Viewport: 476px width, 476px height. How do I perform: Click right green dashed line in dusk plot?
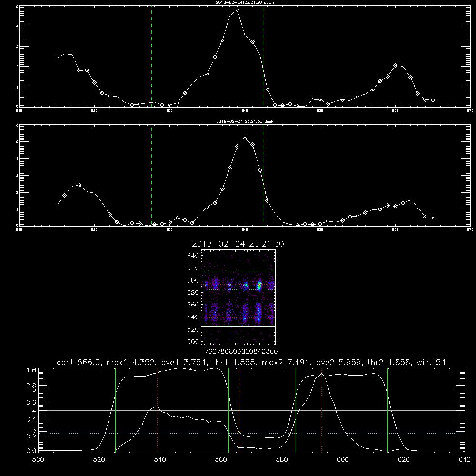[x=263, y=176]
